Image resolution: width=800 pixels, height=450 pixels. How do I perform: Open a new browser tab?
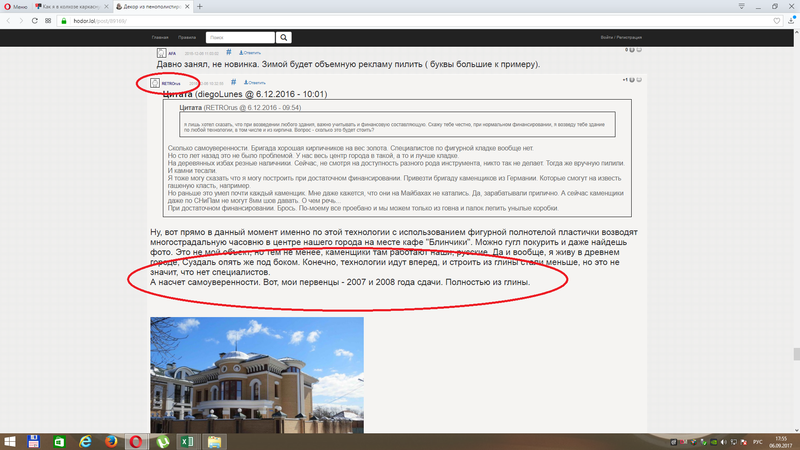pos(199,7)
